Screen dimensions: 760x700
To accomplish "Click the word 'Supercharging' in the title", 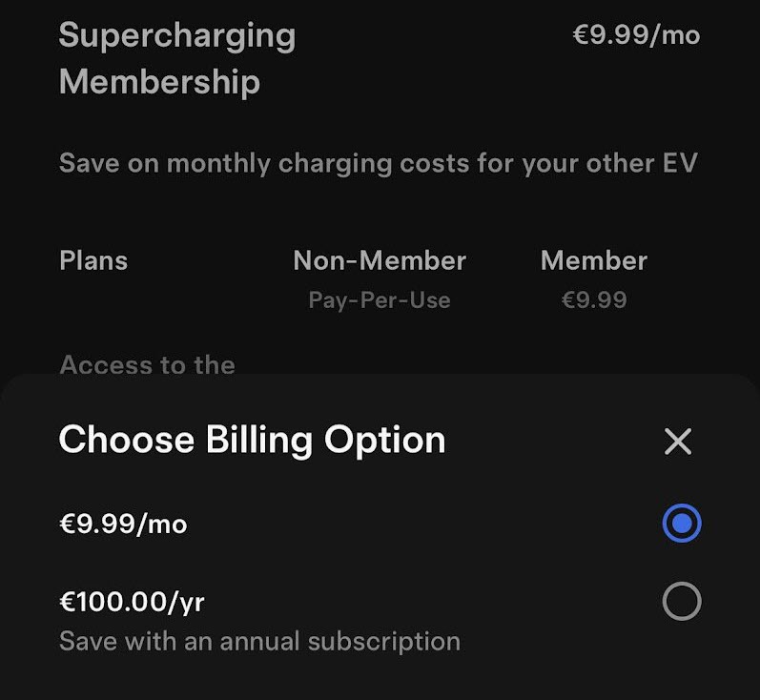I will click(x=177, y=36).
